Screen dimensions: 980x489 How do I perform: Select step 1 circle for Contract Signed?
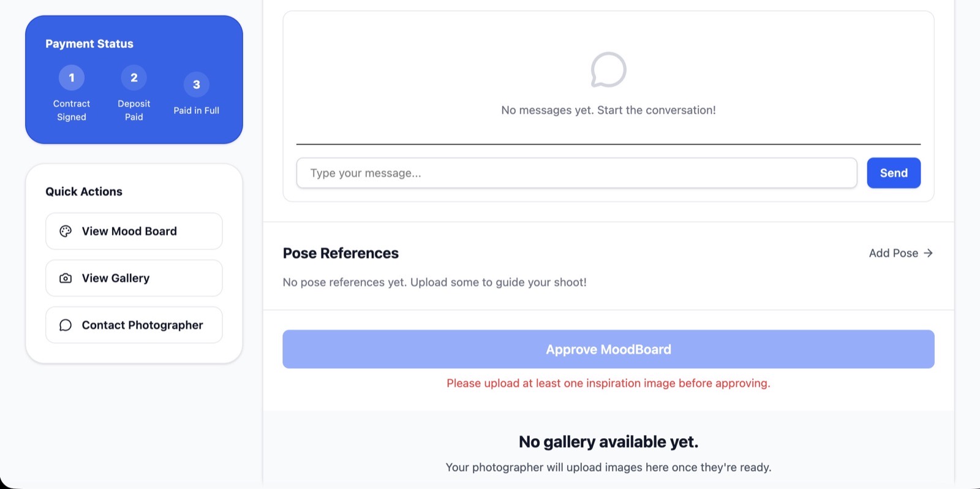point(72,78)
